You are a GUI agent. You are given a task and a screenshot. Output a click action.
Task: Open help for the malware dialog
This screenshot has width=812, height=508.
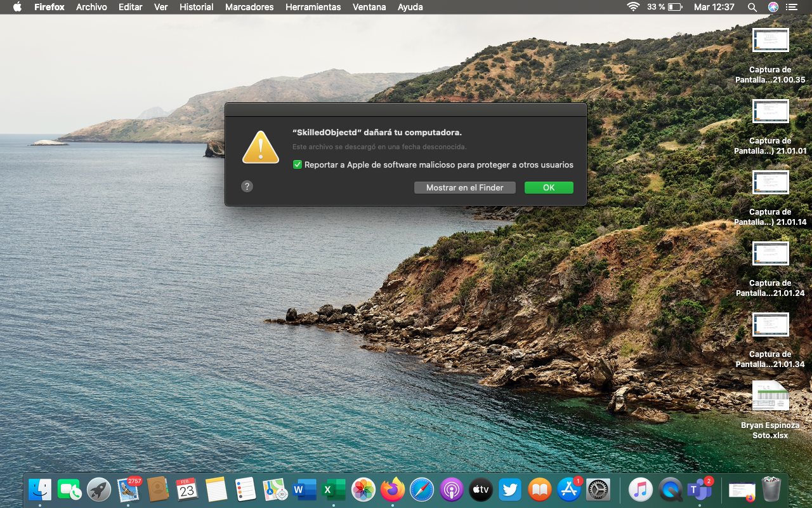(247, 186)
